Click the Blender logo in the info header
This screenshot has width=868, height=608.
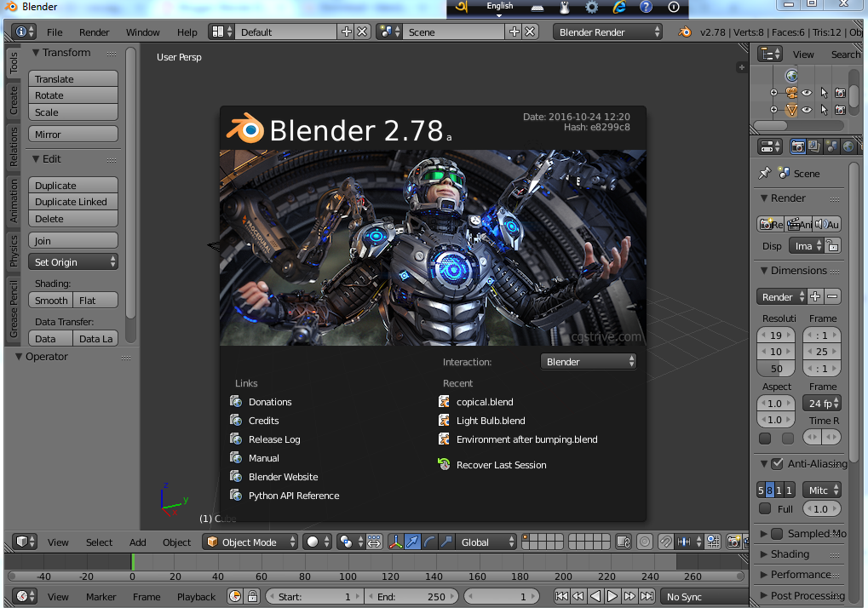684,32
